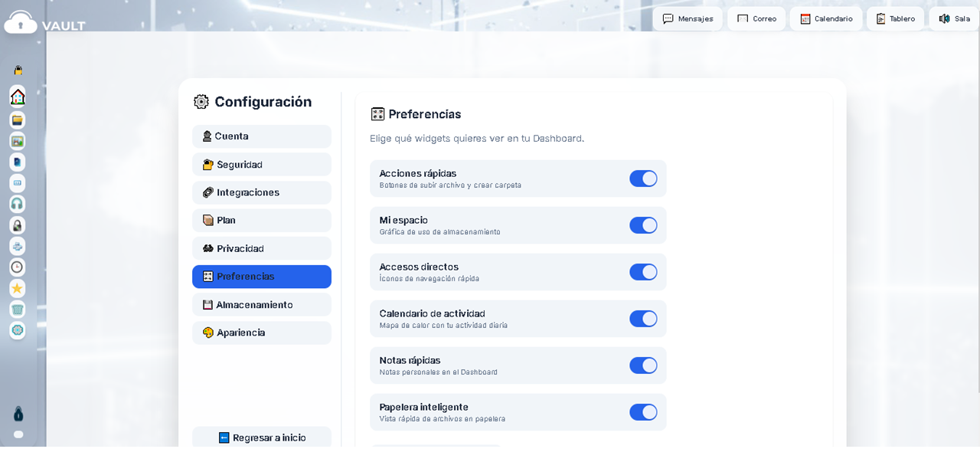Viewport: 980px width, 449px height.
Task: Click 'Mapa de calor con tu actividad diaria'
Action: 443,326
